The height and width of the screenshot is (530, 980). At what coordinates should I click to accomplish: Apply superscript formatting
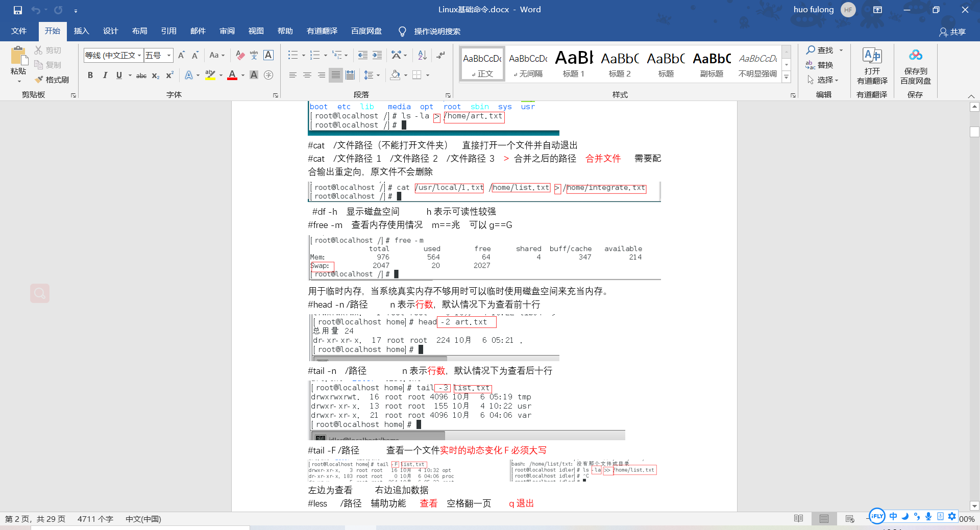coord(168,75)
